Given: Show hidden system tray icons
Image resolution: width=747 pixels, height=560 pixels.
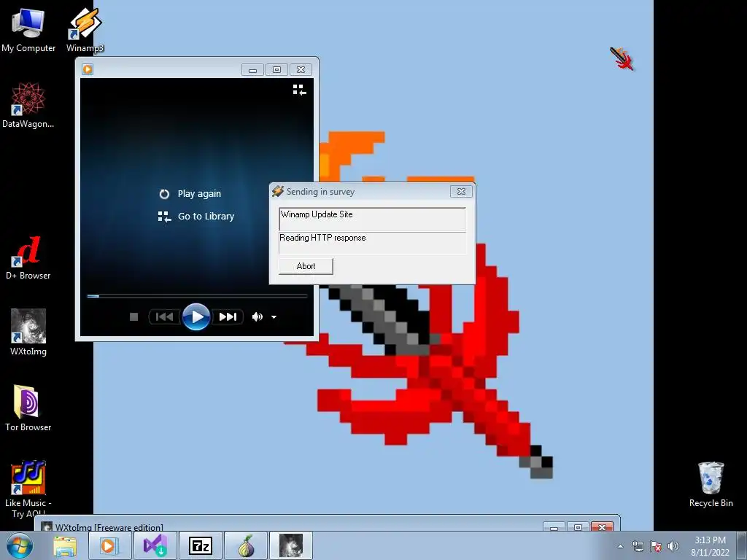Looking at the screenshot, I should click(x=620, y=546).
